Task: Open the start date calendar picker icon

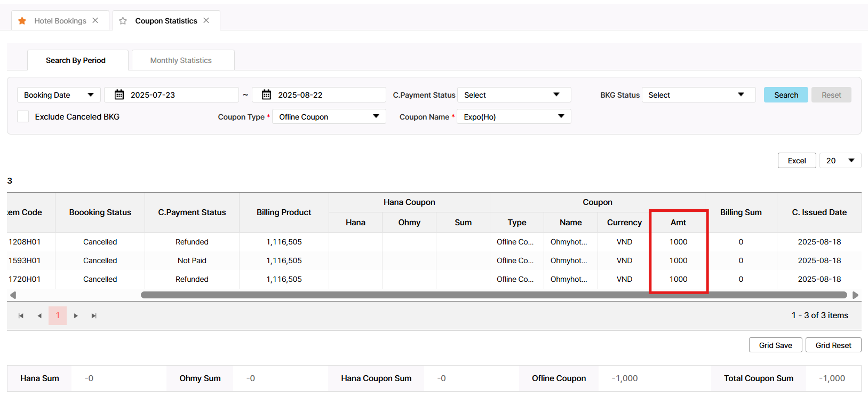Action: point(120,94)
